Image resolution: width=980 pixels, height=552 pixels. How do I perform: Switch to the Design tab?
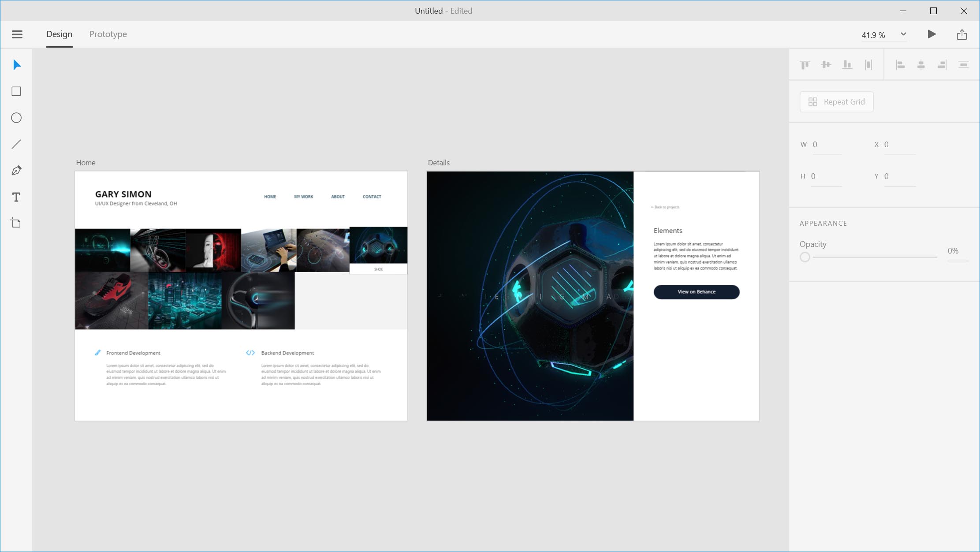(x=59, y=34)
